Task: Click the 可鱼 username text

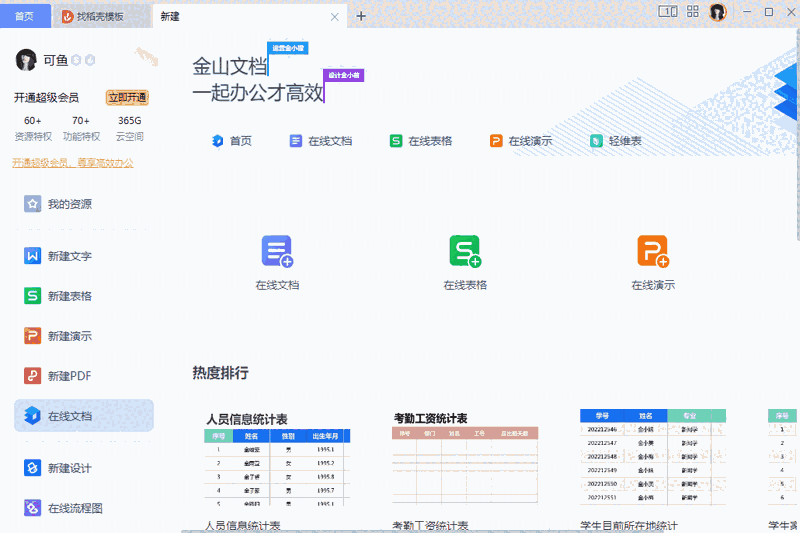Action: point(56,60)
